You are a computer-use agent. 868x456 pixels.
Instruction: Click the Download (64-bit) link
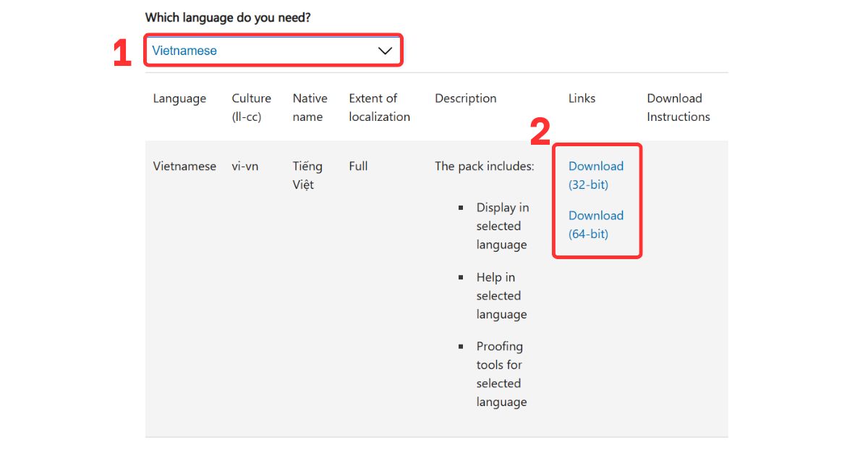[595, 224]
